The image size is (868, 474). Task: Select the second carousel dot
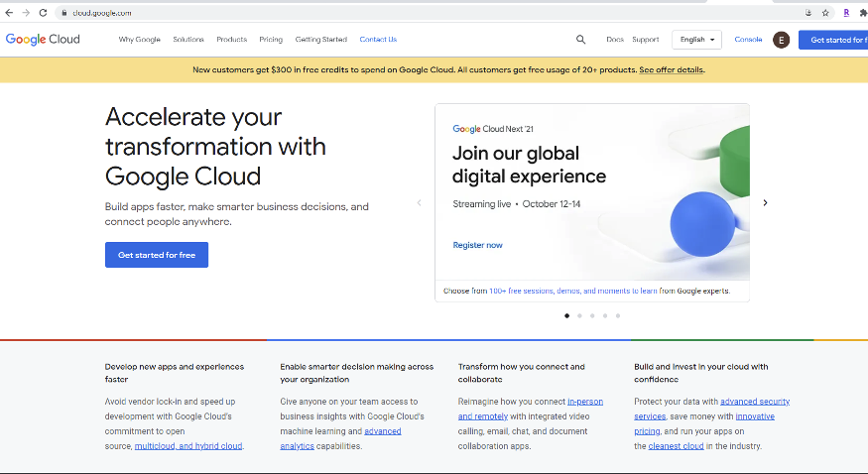[x=579, y=315]
